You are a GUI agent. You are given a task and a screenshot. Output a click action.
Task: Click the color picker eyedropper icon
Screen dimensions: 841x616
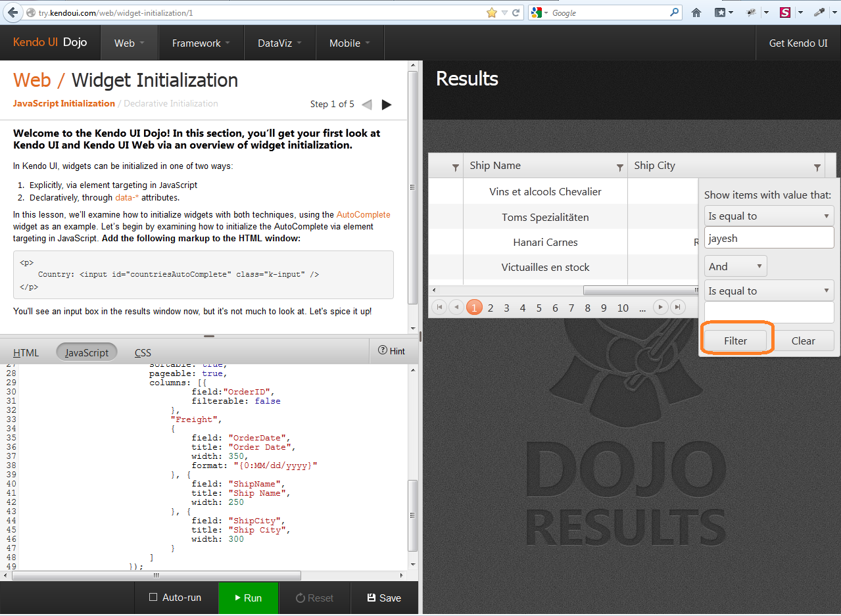[x=819, y=12]
